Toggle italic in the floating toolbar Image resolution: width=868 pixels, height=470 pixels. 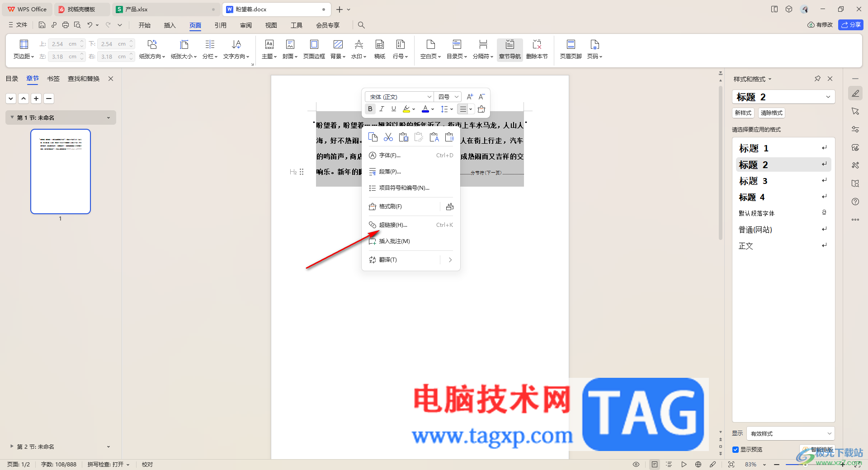coord(382,109)
